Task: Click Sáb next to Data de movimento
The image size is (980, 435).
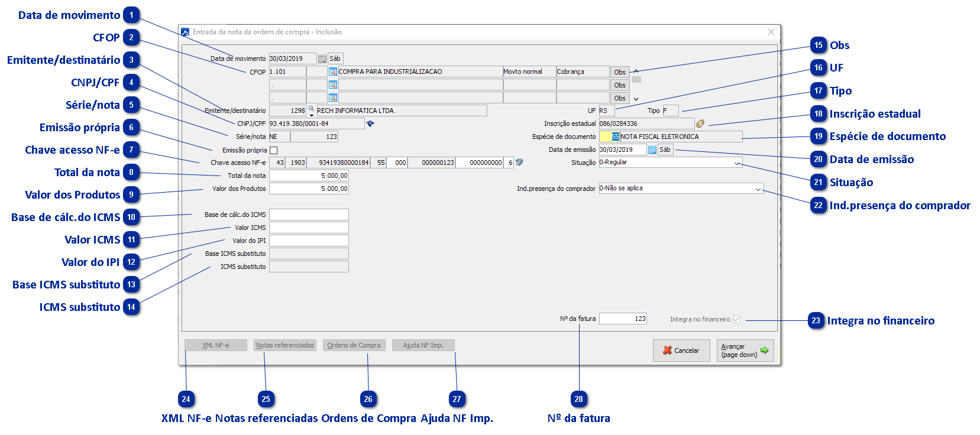Action: [x=335, y=59]
